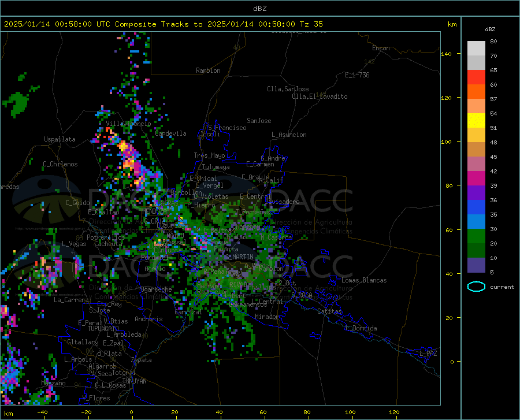Pick the yellow 51-54 dBZ legend swatch
Screen dimensions: 520x420
[476, 121]
